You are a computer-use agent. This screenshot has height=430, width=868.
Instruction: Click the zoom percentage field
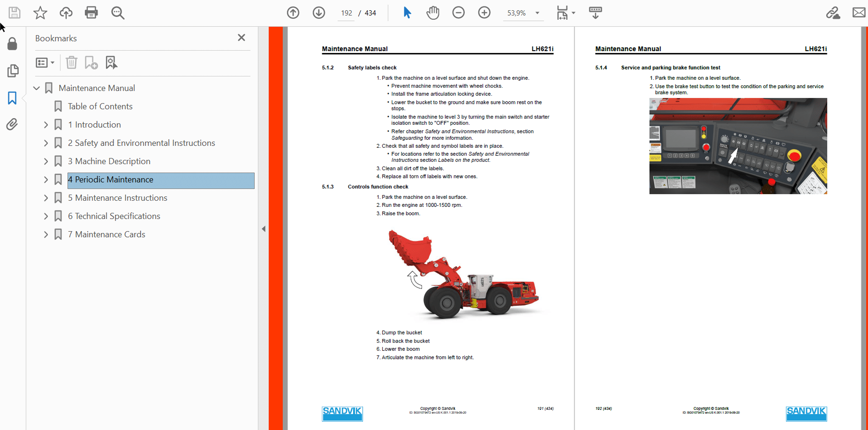click(516, 13)
